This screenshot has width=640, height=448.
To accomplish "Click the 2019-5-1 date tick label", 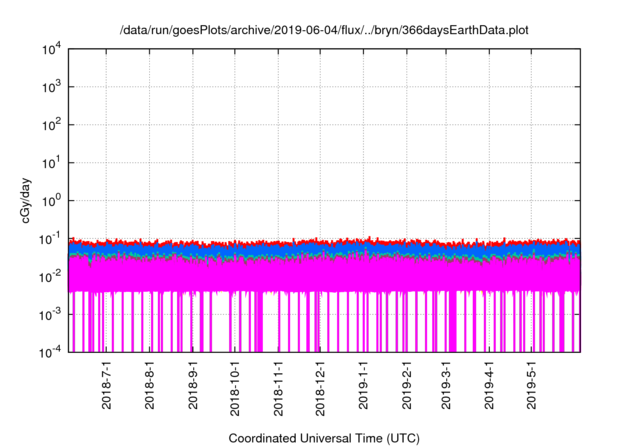I will [531, 384].
